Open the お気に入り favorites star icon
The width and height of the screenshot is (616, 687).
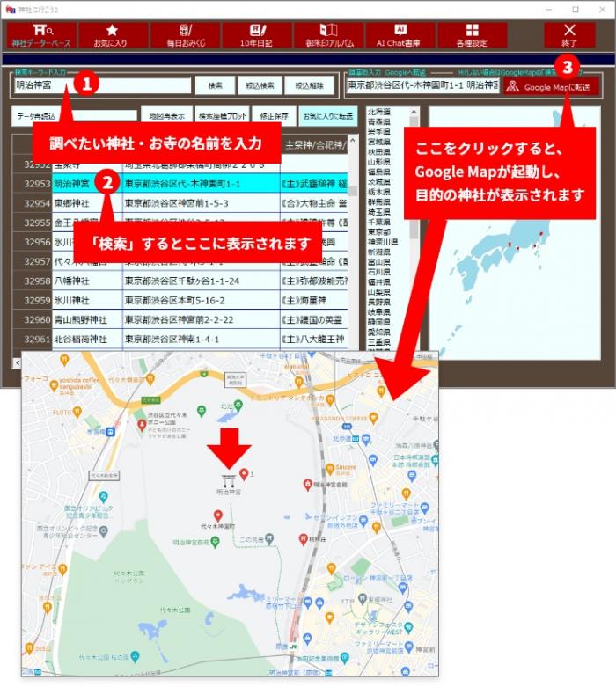[111, 35]
